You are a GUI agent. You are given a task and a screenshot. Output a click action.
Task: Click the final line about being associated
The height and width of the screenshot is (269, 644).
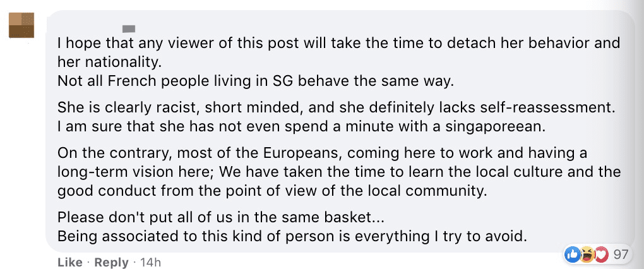292,237
